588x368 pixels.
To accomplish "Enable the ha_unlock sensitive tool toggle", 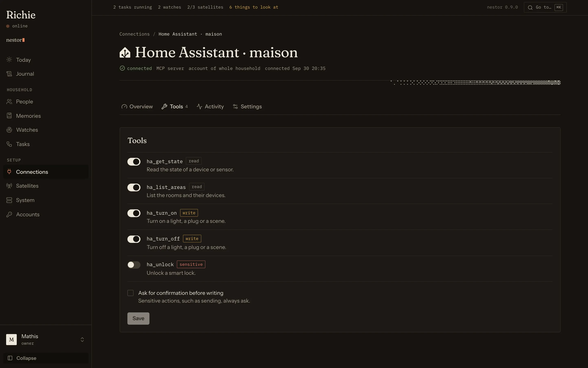I will (x=134, y=265).
